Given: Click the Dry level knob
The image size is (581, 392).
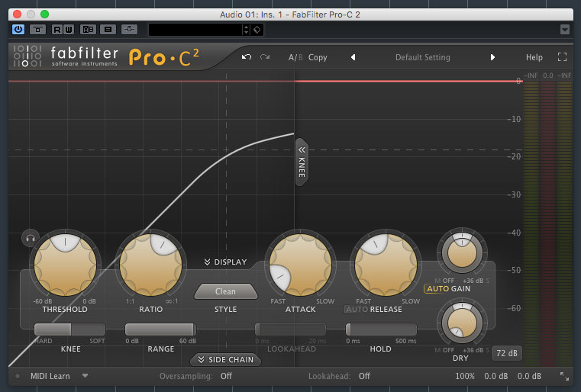Looking at the screenshot, I should tap(461, 322).
